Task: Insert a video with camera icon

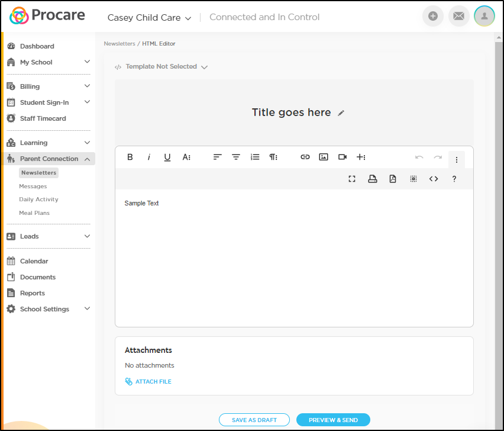Action: pyautogui.click(x=343, y=157)
